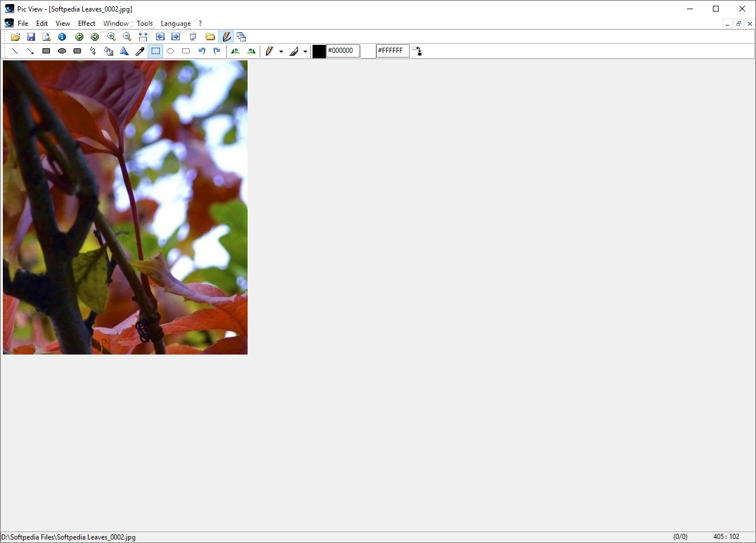Close the inner Softpedia Leaves document
This screenshot has height=543, width=756.
point(750,24)
